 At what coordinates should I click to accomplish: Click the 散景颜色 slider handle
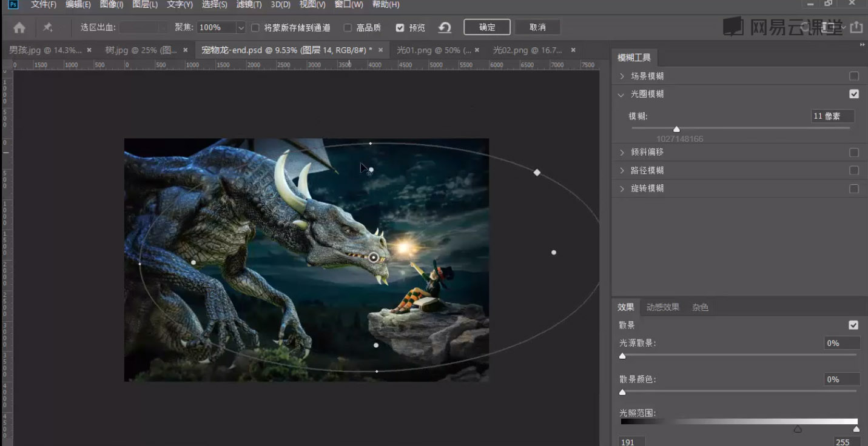point(622,392)
